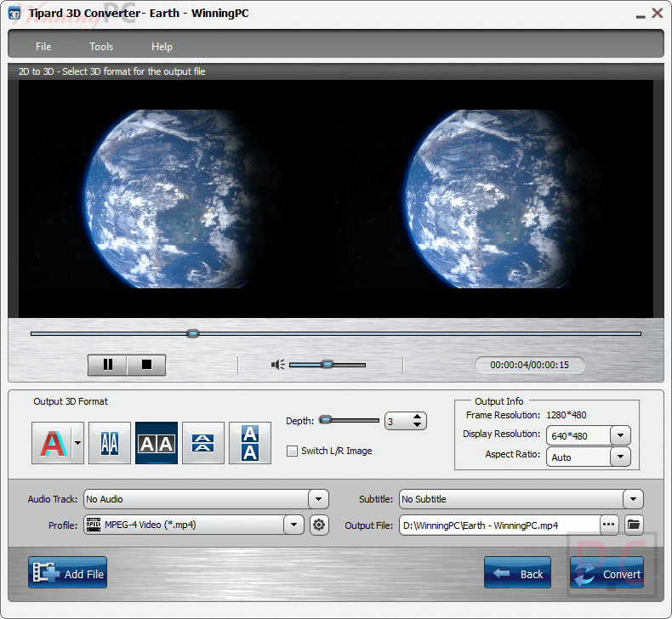Expand the Aspect Ratio dropdown

620,457
